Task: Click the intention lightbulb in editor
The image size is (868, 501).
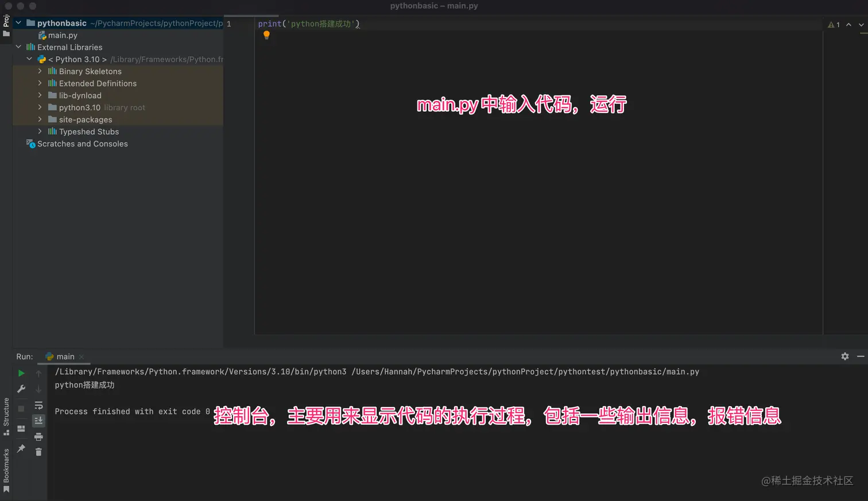Action: point(266,35)
